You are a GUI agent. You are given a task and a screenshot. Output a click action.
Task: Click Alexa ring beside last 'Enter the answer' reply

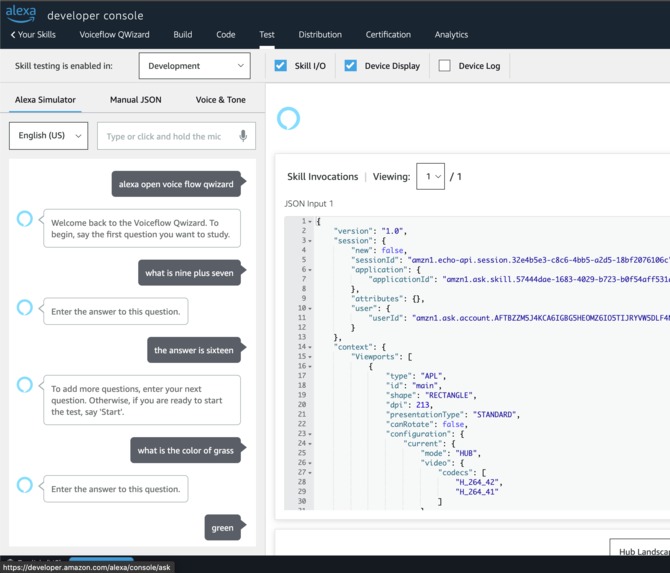[24, 485]
